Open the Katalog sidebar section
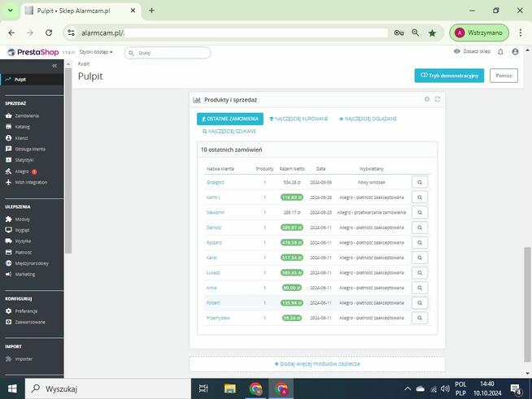The width and height of the screenshot is (532, 399). pyautogui.click(x=23, y=127)
